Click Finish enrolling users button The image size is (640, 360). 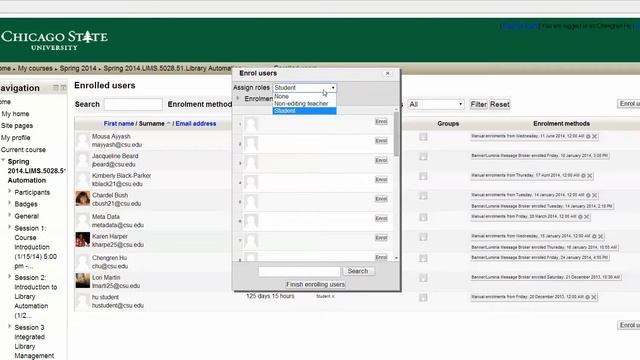pos(316,284)
